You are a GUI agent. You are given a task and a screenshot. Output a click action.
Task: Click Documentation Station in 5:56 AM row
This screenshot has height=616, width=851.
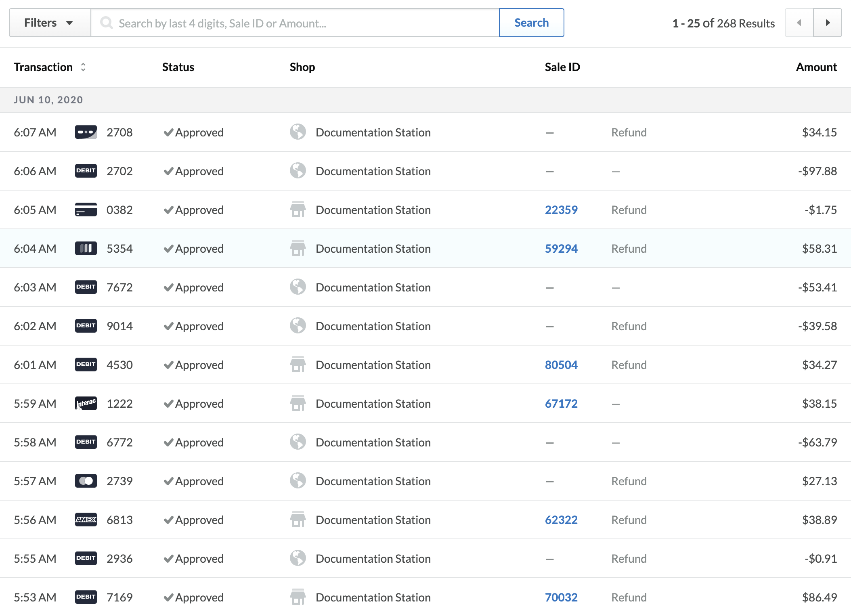pyautogui.click(x=373, y=520)
